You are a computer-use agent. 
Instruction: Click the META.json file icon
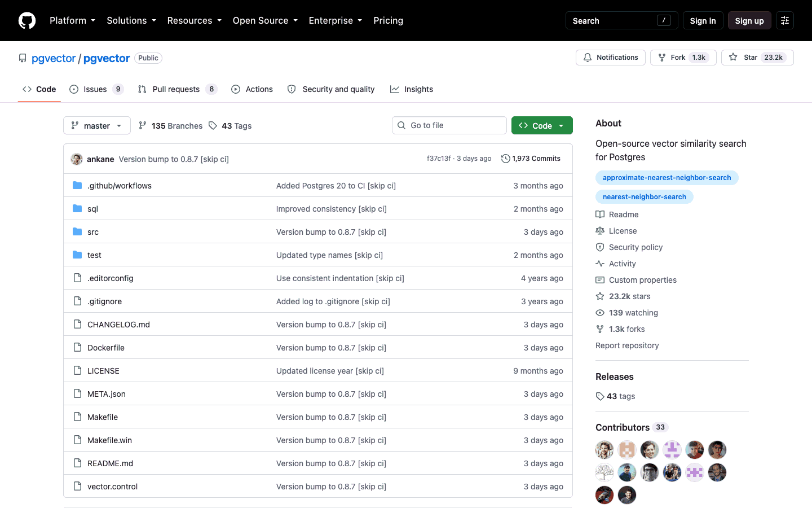pos(77,394)
